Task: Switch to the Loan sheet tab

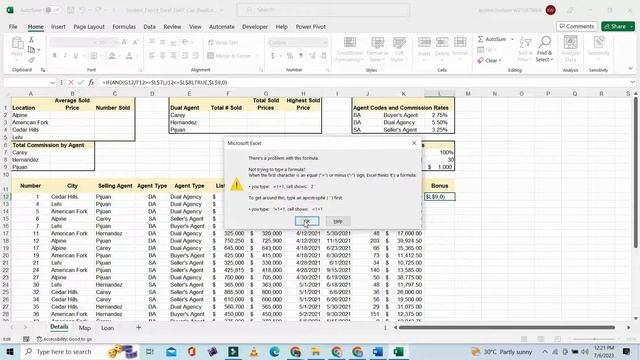Action: (107, 328)
